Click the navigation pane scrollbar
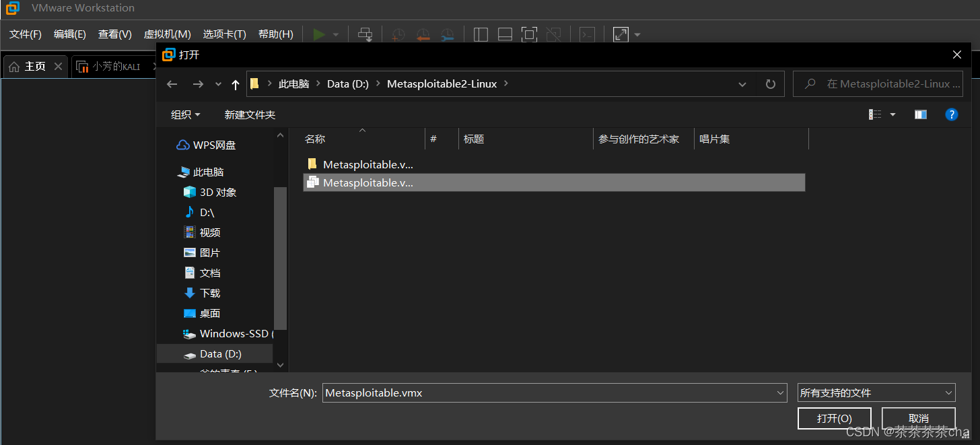980x445 pixels. pyautogui.click(x=281, y=258)
